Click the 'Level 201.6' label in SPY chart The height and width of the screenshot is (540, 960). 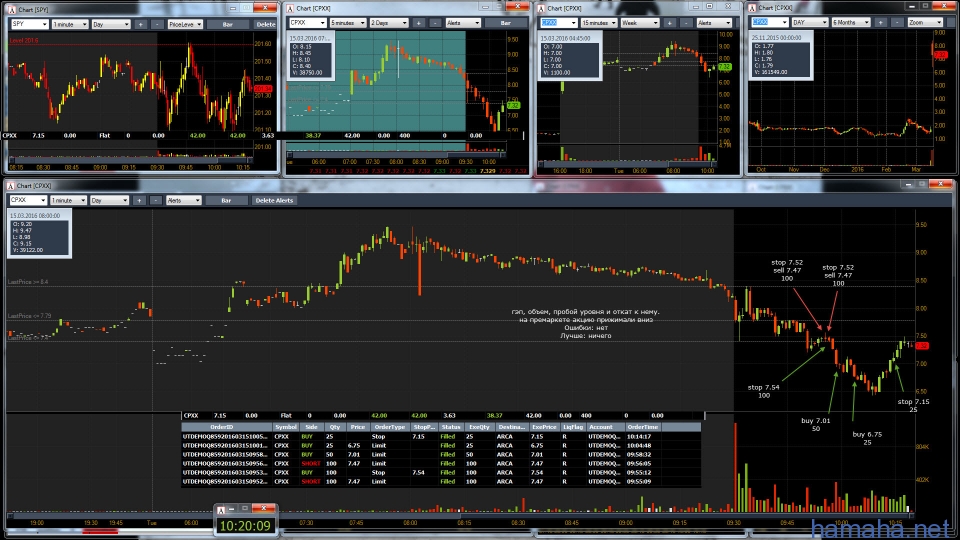[x=24, y=40]
